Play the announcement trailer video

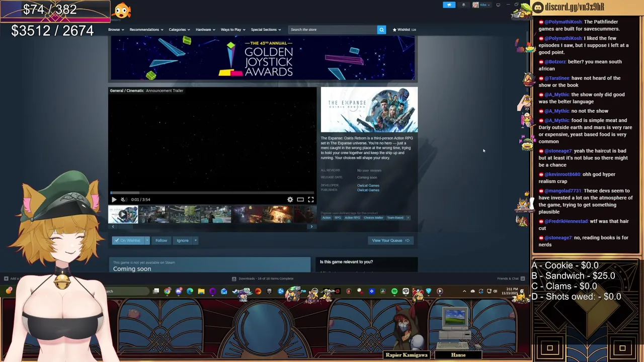tap(114, 200)
